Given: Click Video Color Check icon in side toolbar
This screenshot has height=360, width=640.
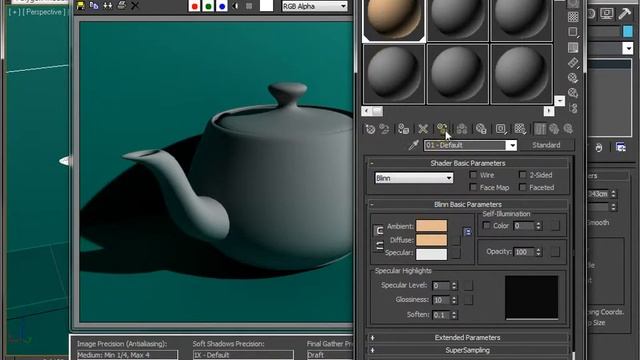Looking at the screenshot, I should tap(573, 48).
